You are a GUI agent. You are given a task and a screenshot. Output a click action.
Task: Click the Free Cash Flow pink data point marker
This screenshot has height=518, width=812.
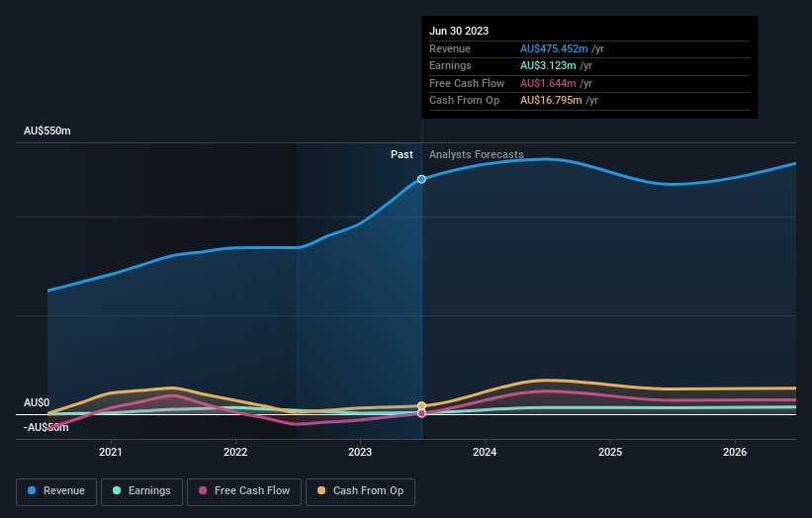(421, 413)
